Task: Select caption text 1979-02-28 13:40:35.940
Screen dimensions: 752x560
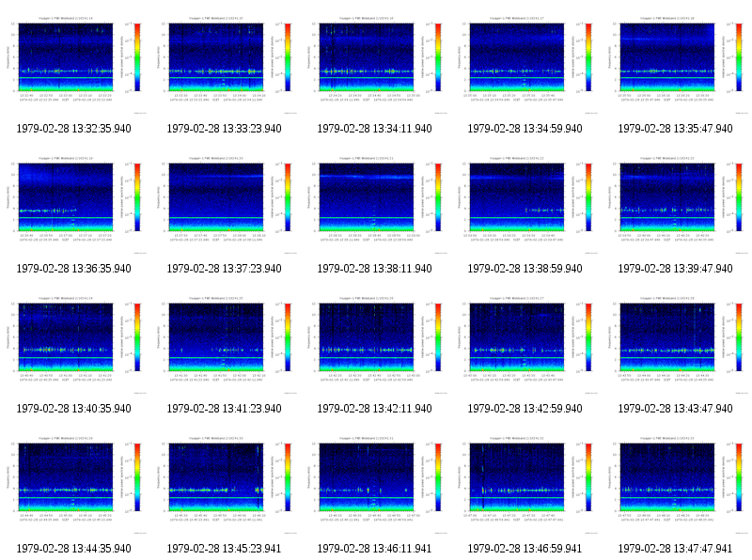Action: [74, 409]
